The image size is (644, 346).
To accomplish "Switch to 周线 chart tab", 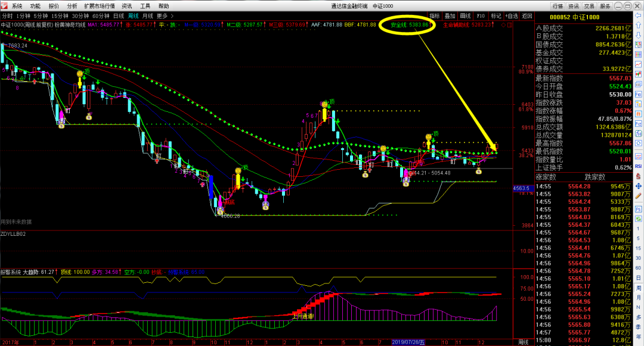I will point(134,16).
